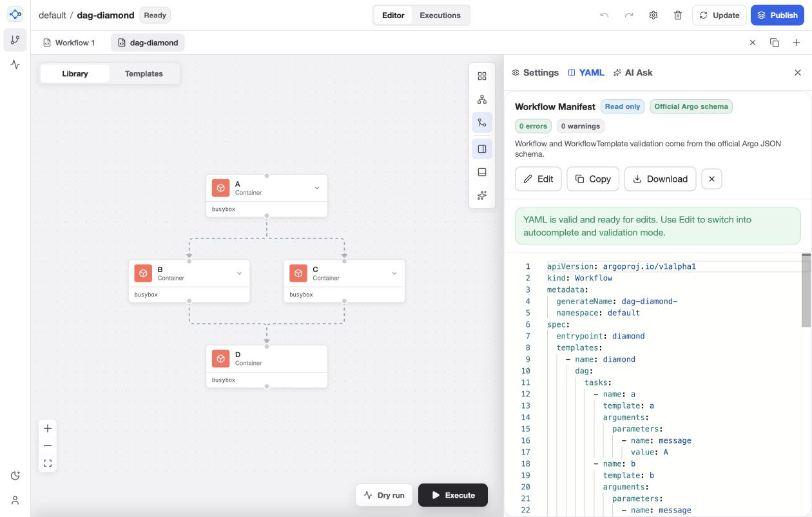This screenshot has height=517, width=812.
Task: Click the container icon of node B
Action: click(143, 273)
